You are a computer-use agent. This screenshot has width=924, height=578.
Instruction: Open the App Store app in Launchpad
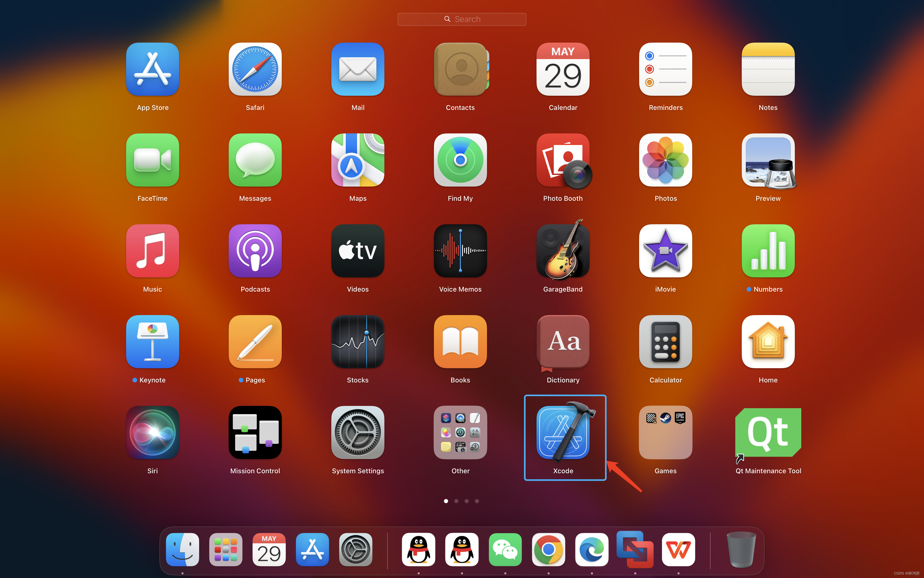[152, 69]
